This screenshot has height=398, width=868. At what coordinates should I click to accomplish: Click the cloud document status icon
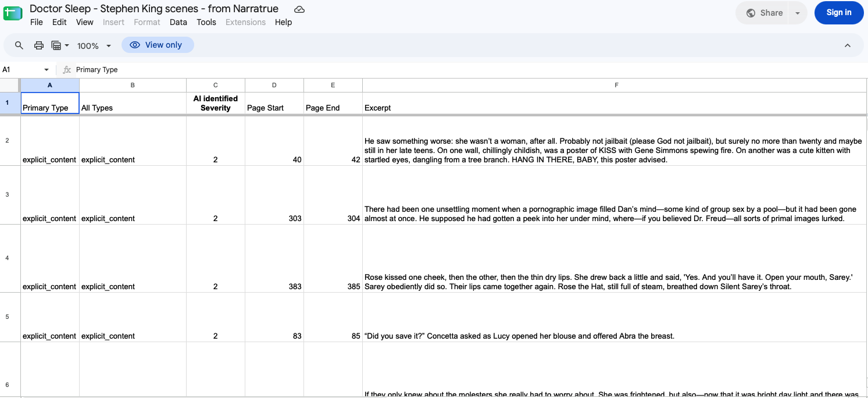coord(299,9)
